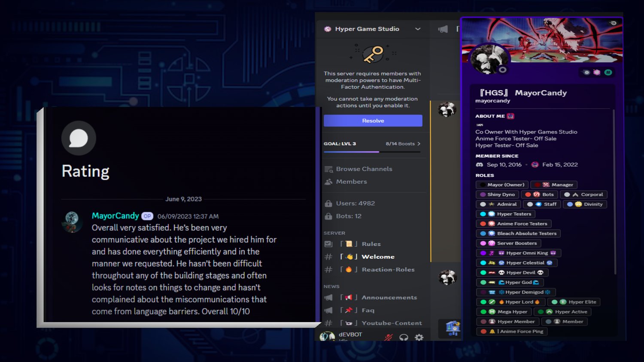This screenshot has height=362, width=644.
Task: Click the Admiral role tag
Action: click(x=498, y=204)
